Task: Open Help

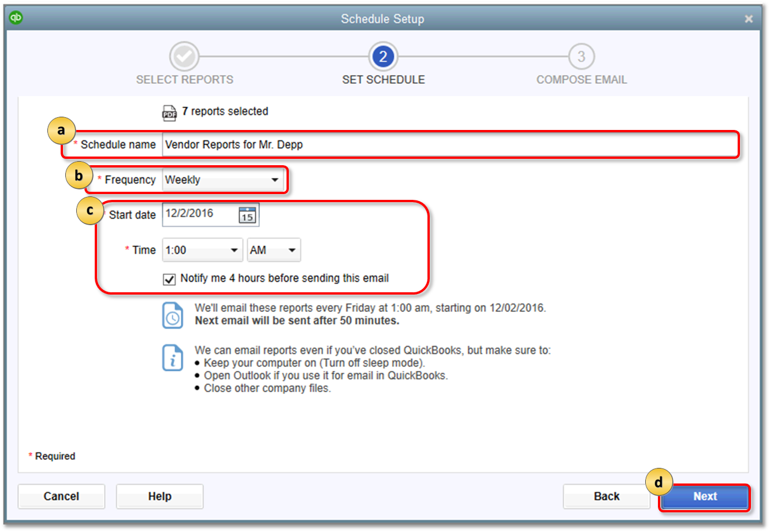Action: coord(159,496)
